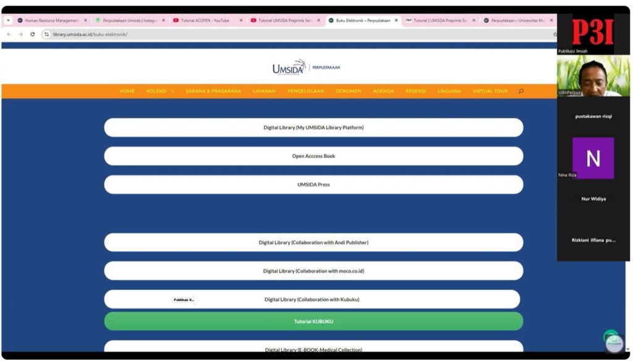633x364 pixels.
Task: Select the Nur Widiya participant tile
Action: click(x=593, y=199)
